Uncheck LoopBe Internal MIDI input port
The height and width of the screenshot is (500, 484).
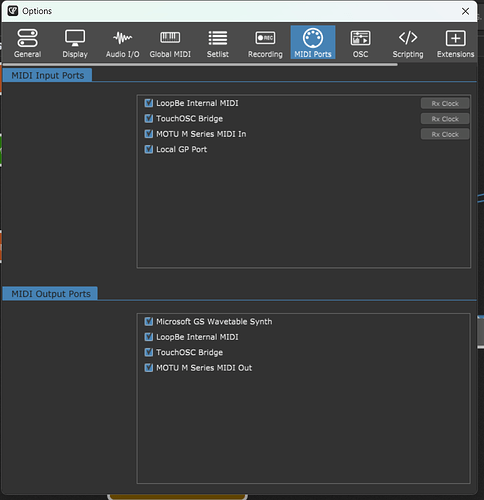click(x=149, y=103)
